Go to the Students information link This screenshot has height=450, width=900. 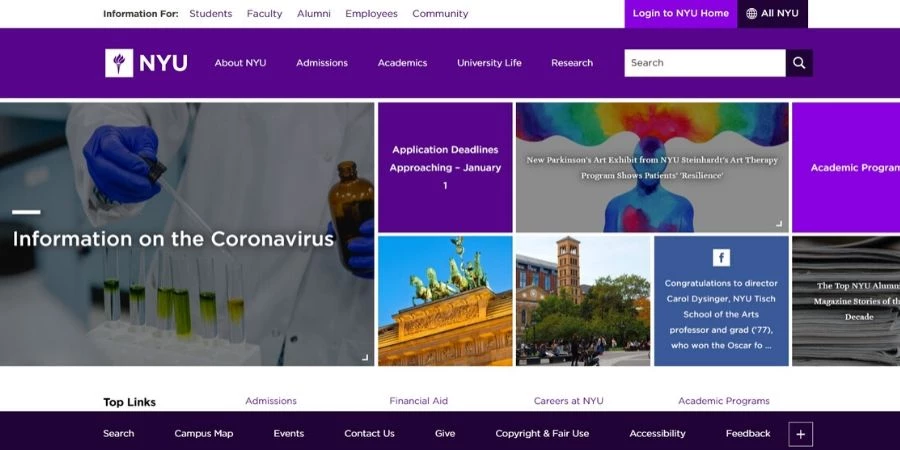(x=211, y=14)
